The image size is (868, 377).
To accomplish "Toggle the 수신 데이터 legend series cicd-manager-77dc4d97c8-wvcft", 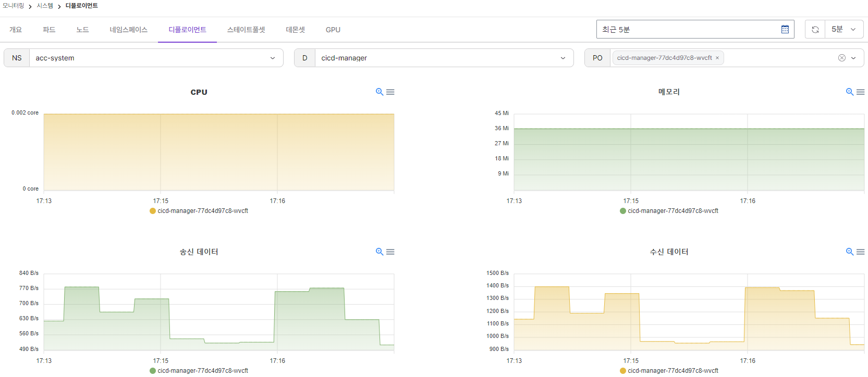I will 669,371.
